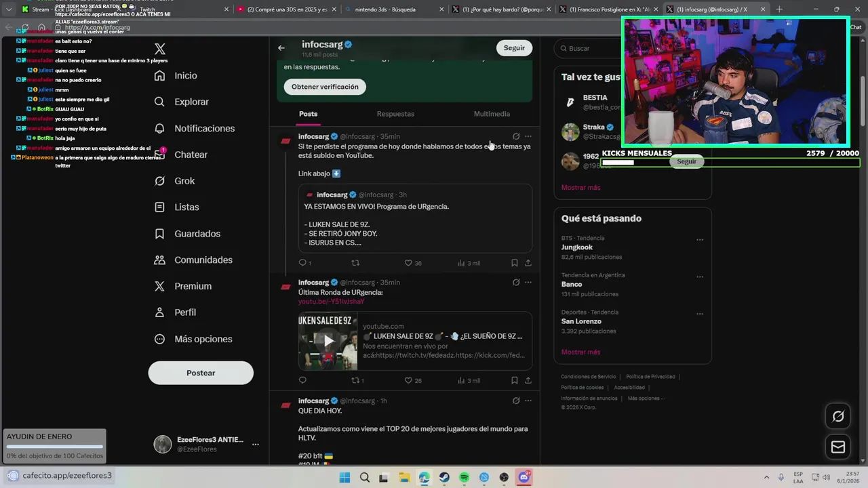Open more options on 'Si te perdiste' post
This screenshot has width=868, height=488.
(528, 136)
